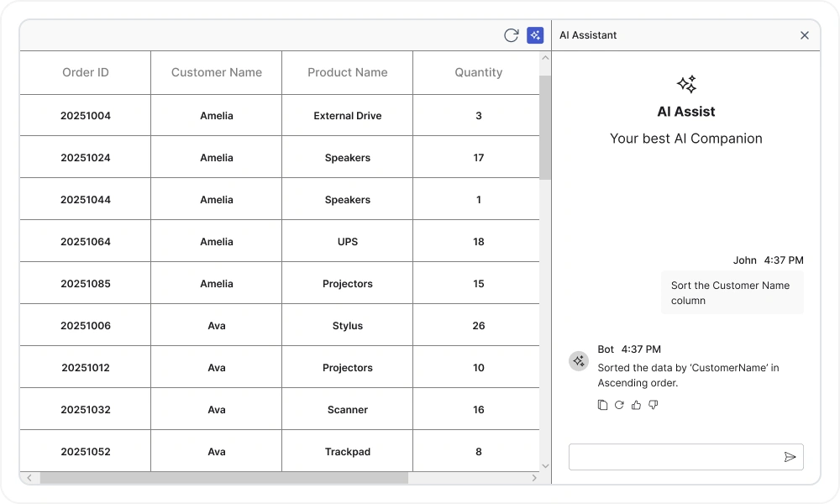
Task: Click Speakers cell in order 20251044 row
Action: pyautogui.click(x=348, y=200)
